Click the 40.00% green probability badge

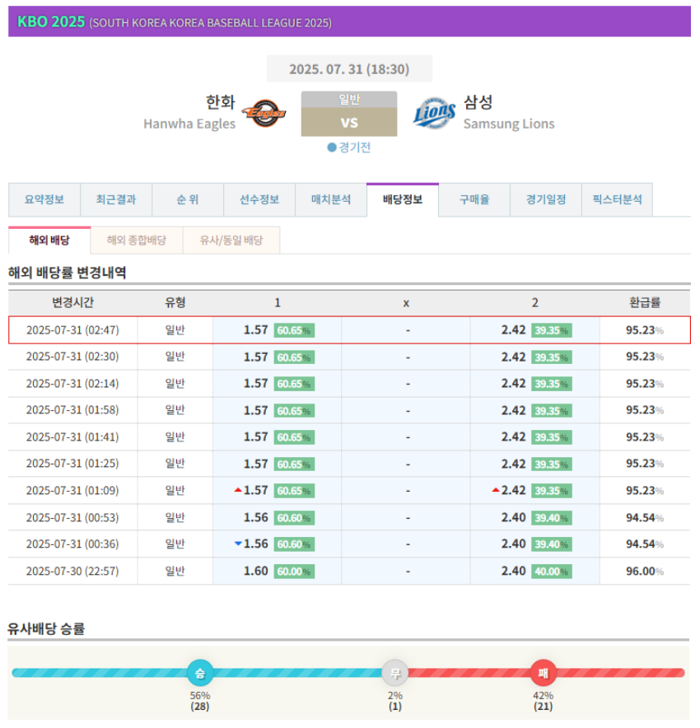pyautogui.click(x=552, y=571)
